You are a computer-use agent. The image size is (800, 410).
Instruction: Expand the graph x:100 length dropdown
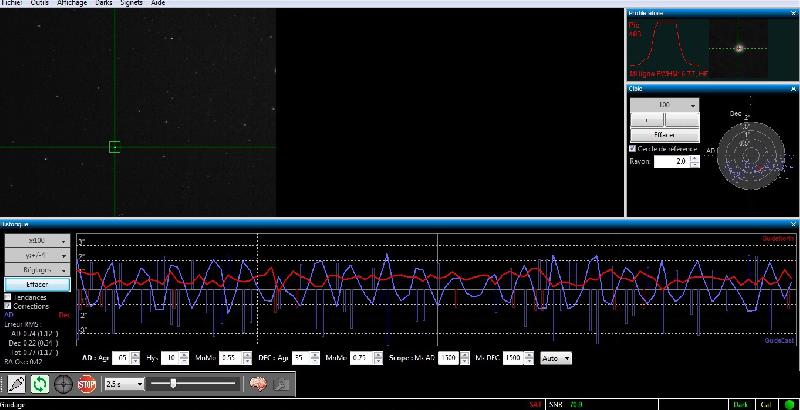[37, 240]
